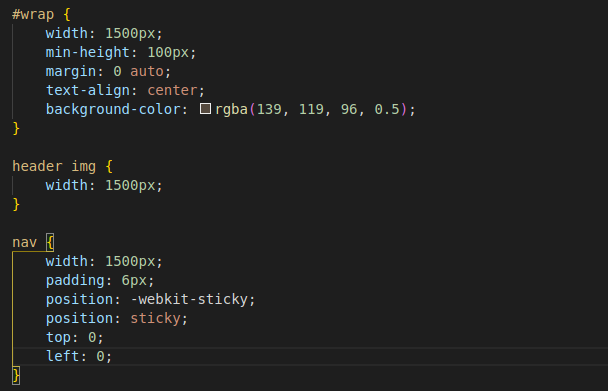The height and width of the screenshot is (391, 608).
Task: Click the margin auto value
Action: (147, 71)
